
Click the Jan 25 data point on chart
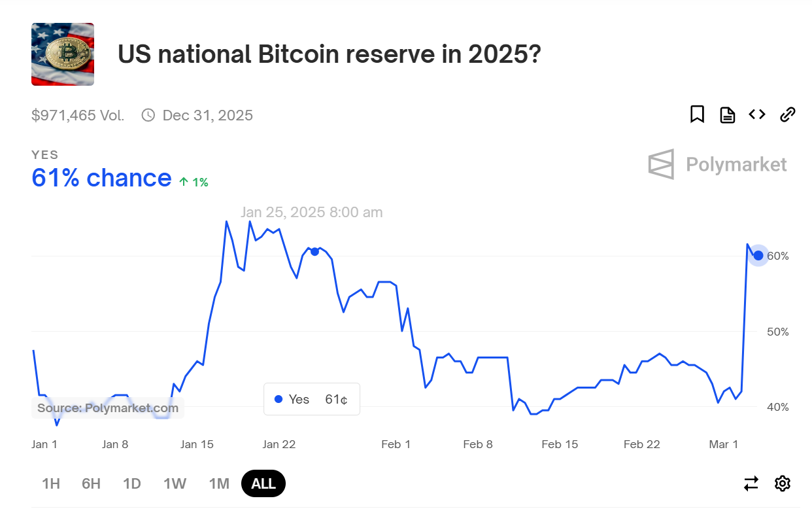(314, 252)
